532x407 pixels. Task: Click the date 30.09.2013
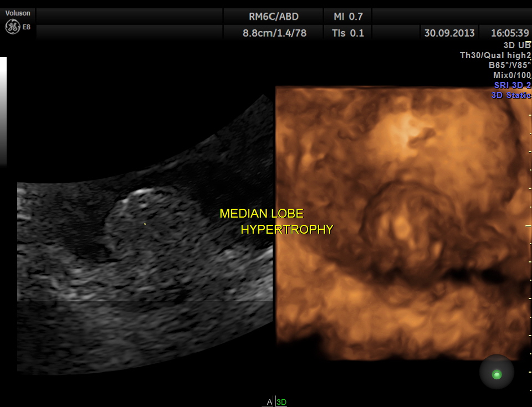tap(449, 33)
